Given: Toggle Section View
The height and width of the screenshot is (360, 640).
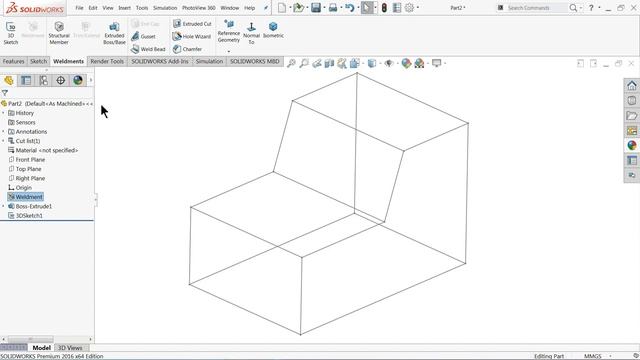Looking at the screenshot, I should pos(329,63).
